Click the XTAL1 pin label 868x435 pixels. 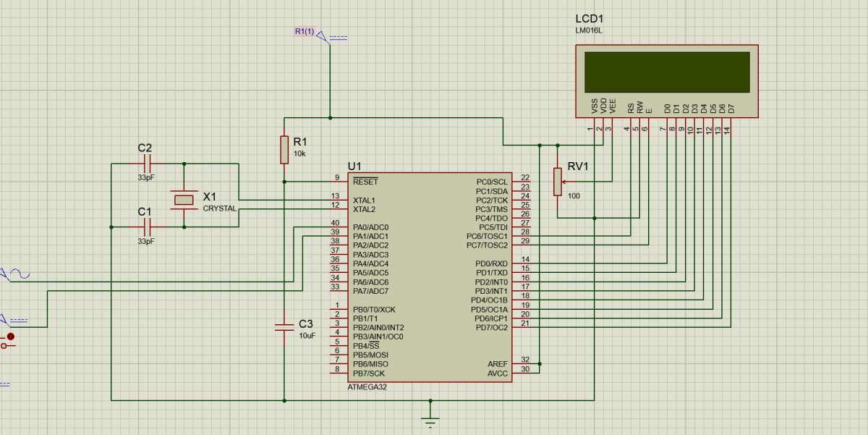(364, 200)
